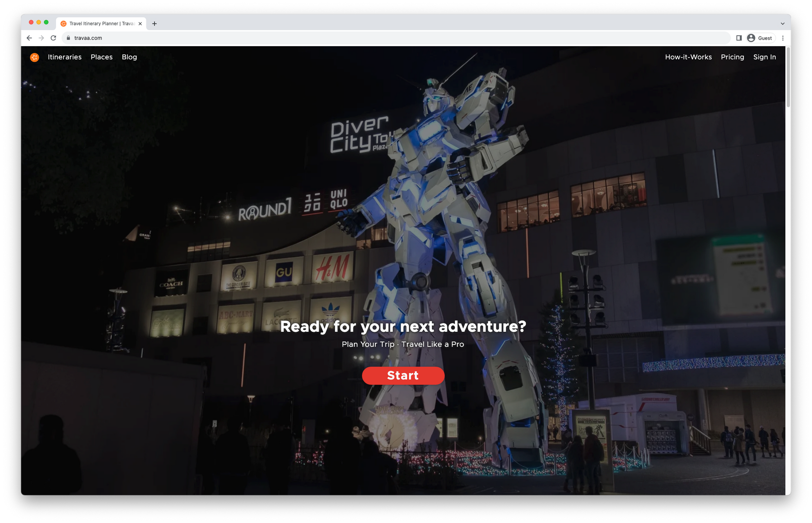
Task: Click the "Ready for your next adventure?" heading
Action: click(x=403, y=326)
